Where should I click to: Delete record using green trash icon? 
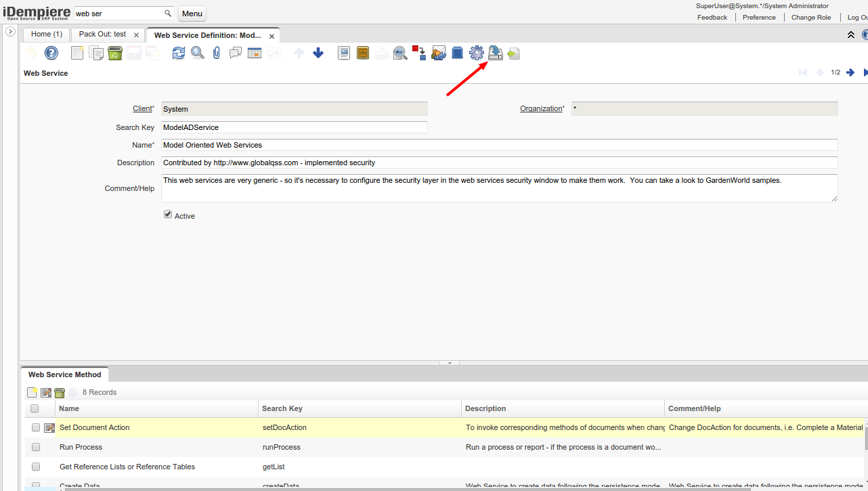(x=115, y=53)
